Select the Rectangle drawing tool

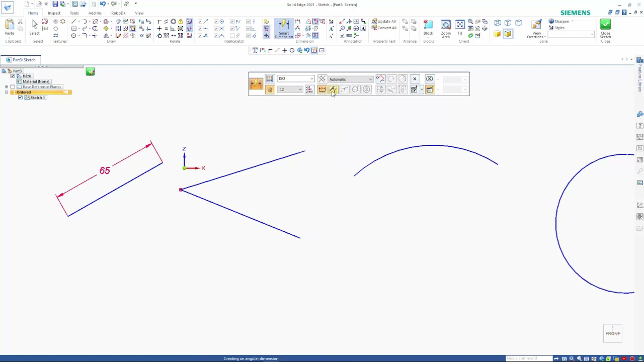73,29
